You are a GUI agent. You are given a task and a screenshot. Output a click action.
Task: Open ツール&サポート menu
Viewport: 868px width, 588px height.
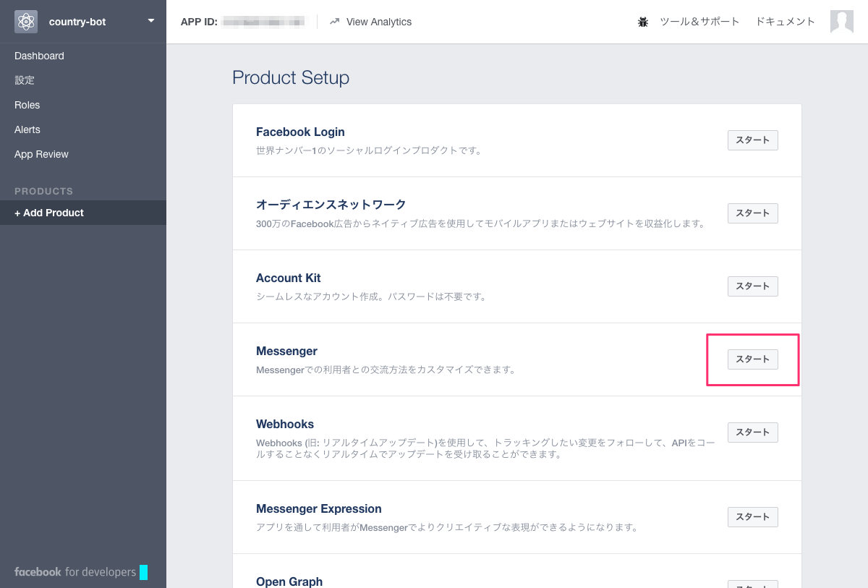699,22
